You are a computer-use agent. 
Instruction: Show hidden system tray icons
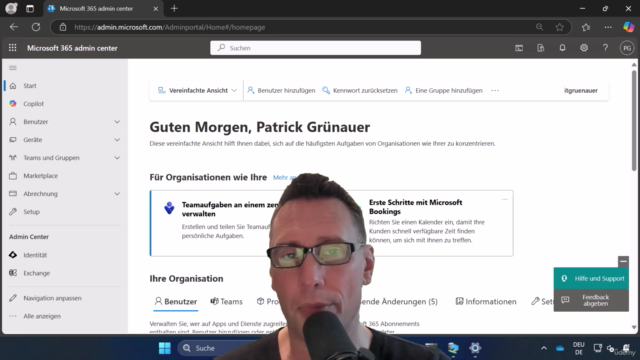544,348
